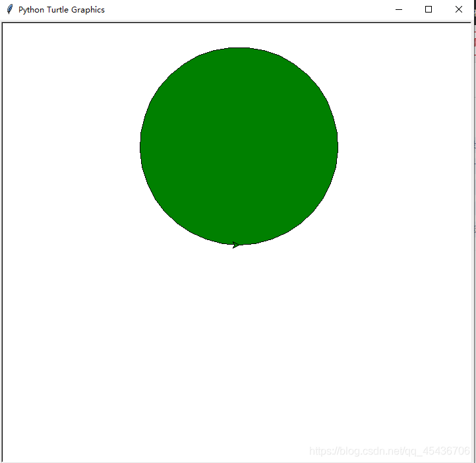Maximize the Python Turtle Graphics window

(429, 9)
